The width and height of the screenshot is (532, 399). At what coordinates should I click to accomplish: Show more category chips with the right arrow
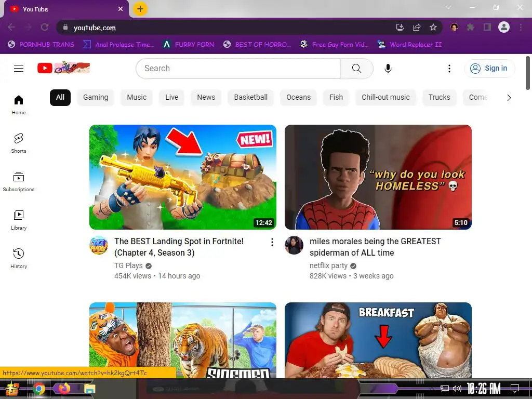tap(509, 98)
